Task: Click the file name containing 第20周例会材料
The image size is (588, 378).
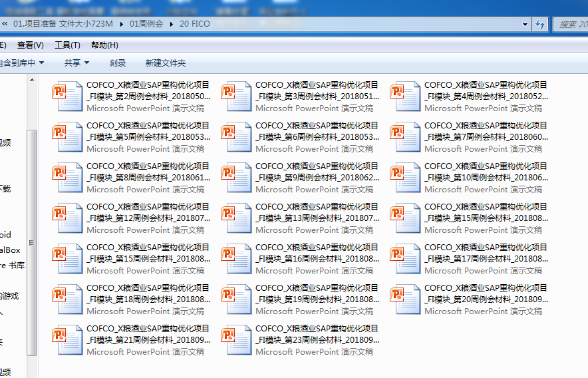Action: point(486,293)
